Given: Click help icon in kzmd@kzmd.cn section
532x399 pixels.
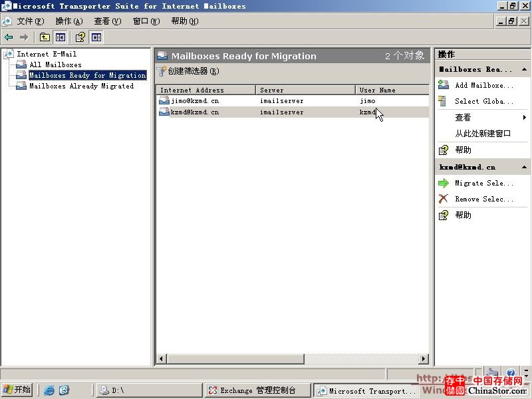Looking at the screenshot, I should point(444,215).
